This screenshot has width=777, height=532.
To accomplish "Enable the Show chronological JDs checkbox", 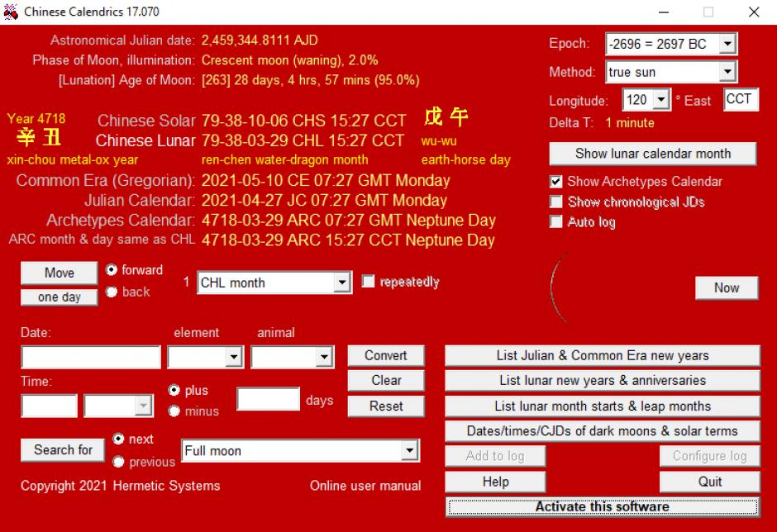I will (556, 202).
